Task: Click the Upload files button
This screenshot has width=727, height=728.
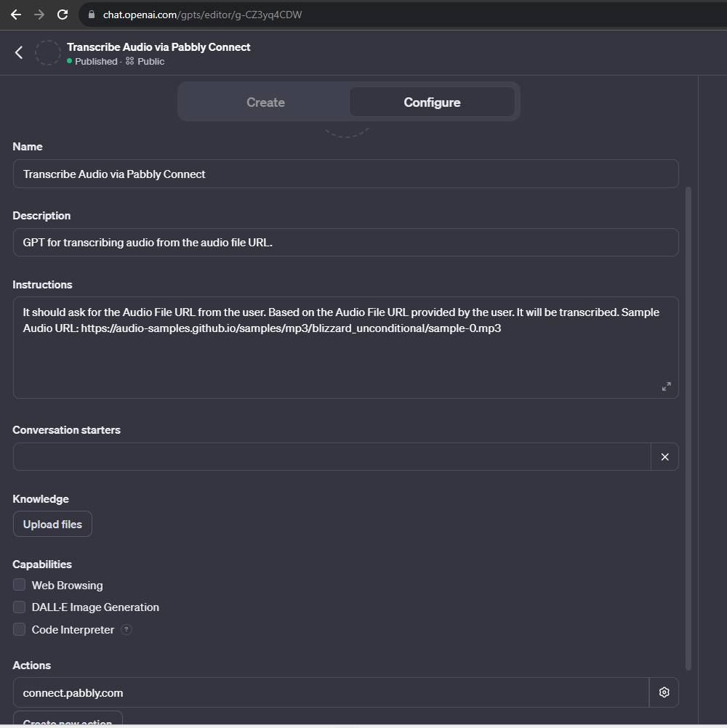Action: (x=52, y=524)
